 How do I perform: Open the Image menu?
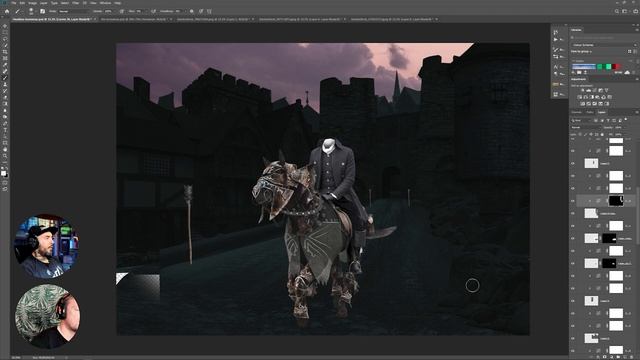coord(32,3)
